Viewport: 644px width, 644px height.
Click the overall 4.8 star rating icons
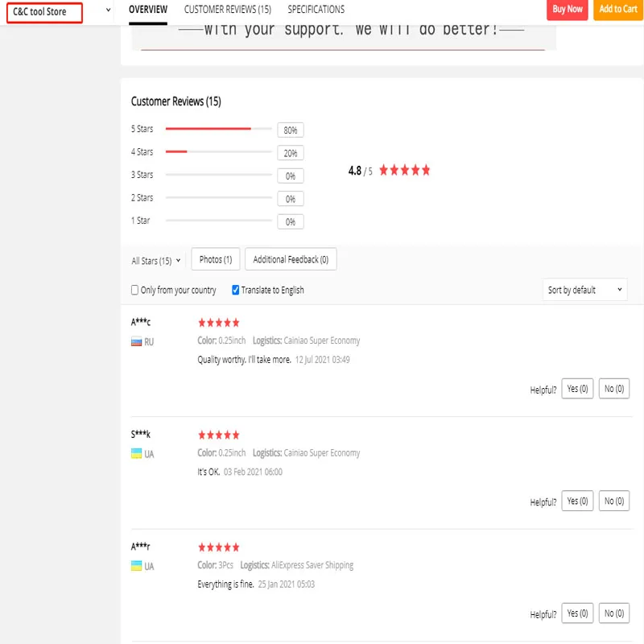click(x=405, y=171)
